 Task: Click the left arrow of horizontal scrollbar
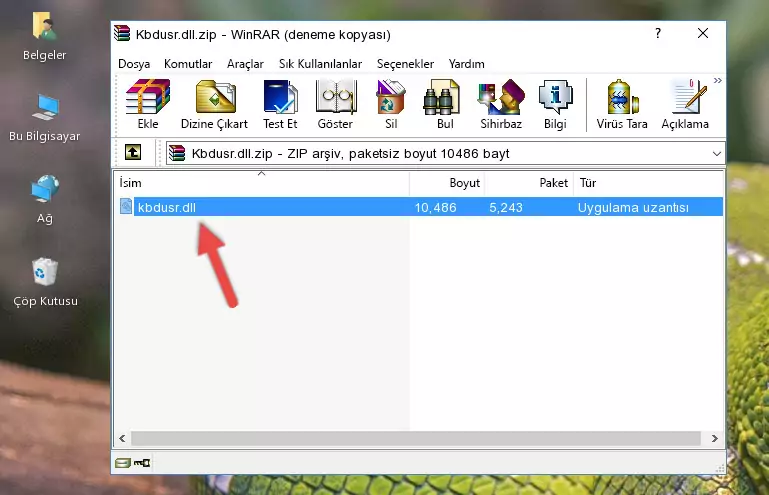(123, 438)
